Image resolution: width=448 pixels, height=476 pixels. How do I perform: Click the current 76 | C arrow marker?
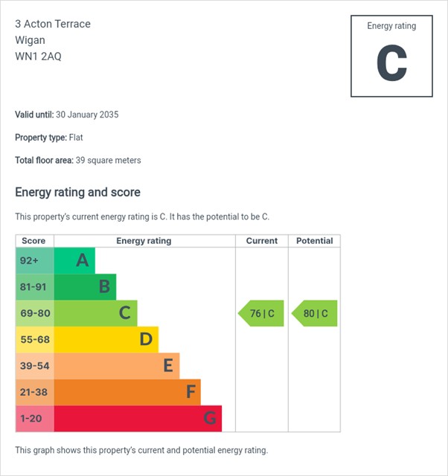pyautogui.click(x=261, y=313)
